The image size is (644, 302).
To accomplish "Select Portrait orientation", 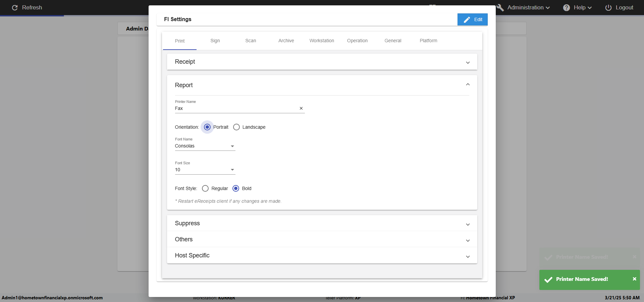I will [x=207, y=127].
